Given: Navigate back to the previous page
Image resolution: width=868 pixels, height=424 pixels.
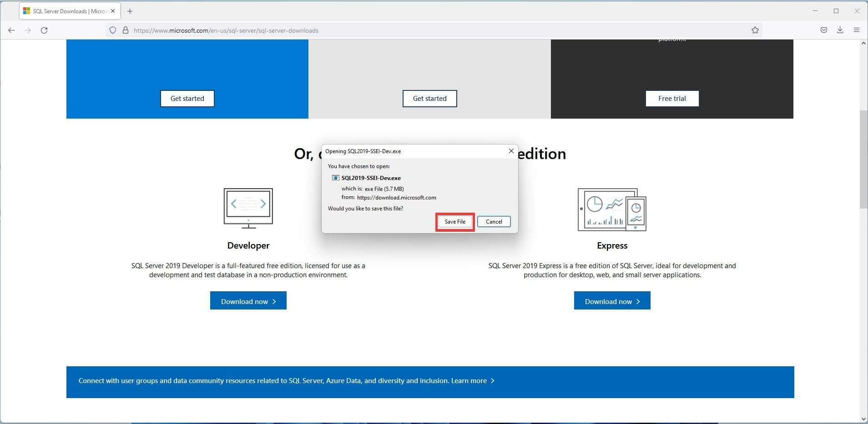Looking at the screenshot, I should pyautogui.click(x=11, y=30).
